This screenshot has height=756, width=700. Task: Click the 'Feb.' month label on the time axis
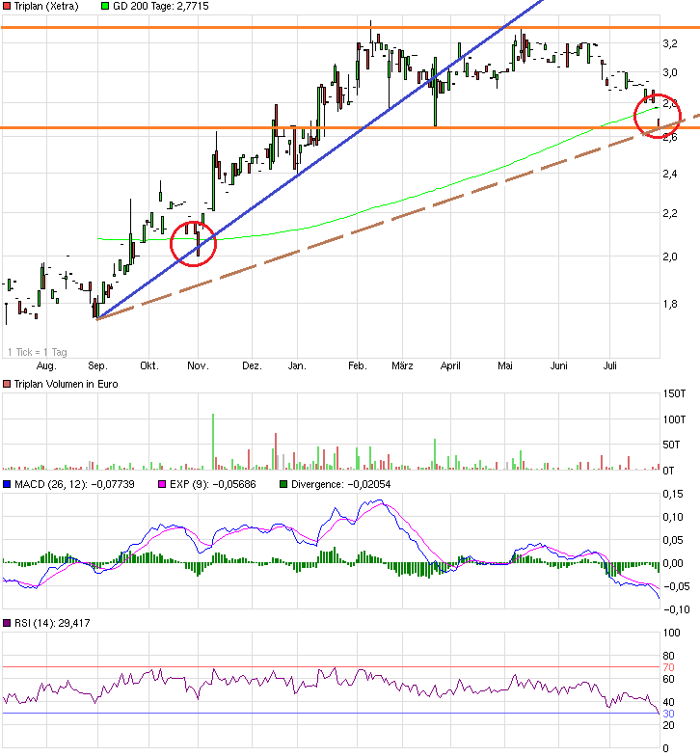(358, 366)
